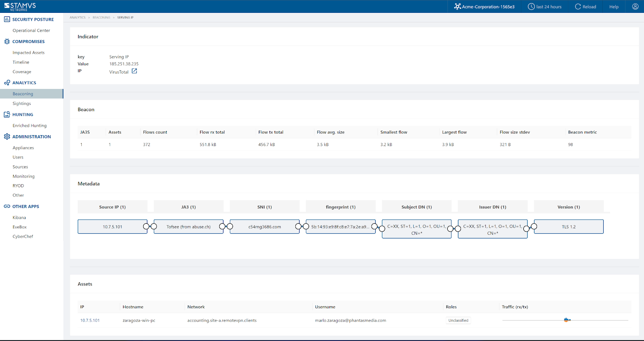The height and width of the screenshot is (341, 644).
Task: Select Other under Administration
Action: [18, 195]
